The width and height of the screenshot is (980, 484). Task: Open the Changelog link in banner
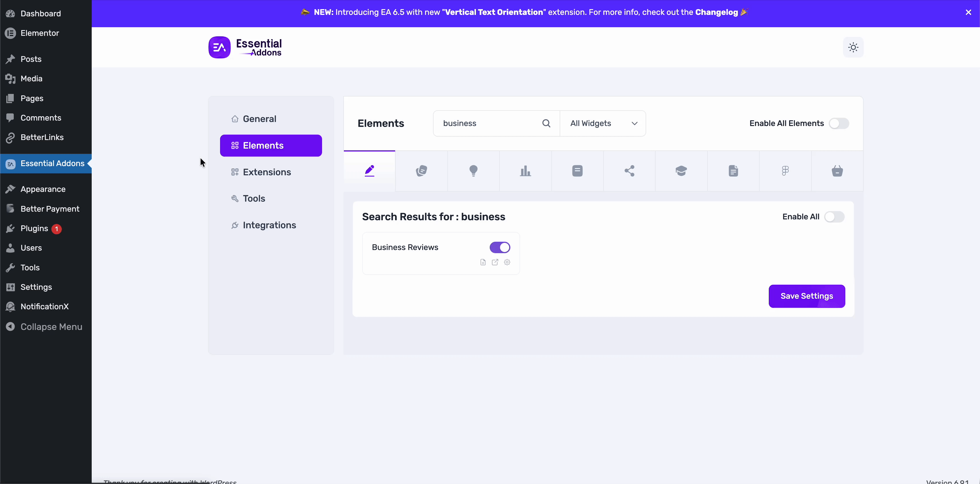tap(716, 12)
